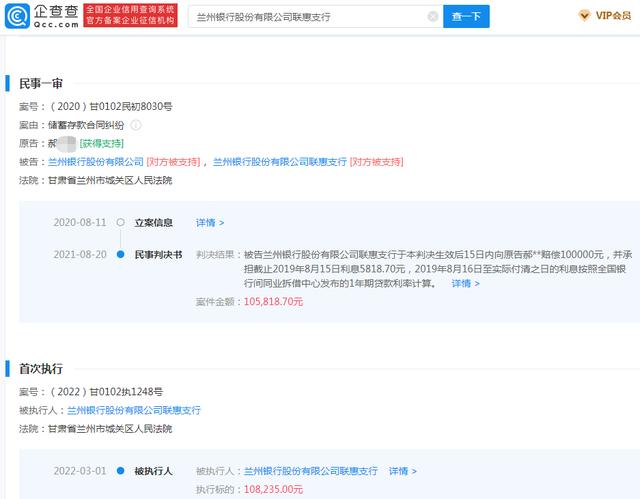Open 详情 for 立案信息
The height and width of the screenshot is (499, 640).
pyautogui.click(x=210, y=223)
